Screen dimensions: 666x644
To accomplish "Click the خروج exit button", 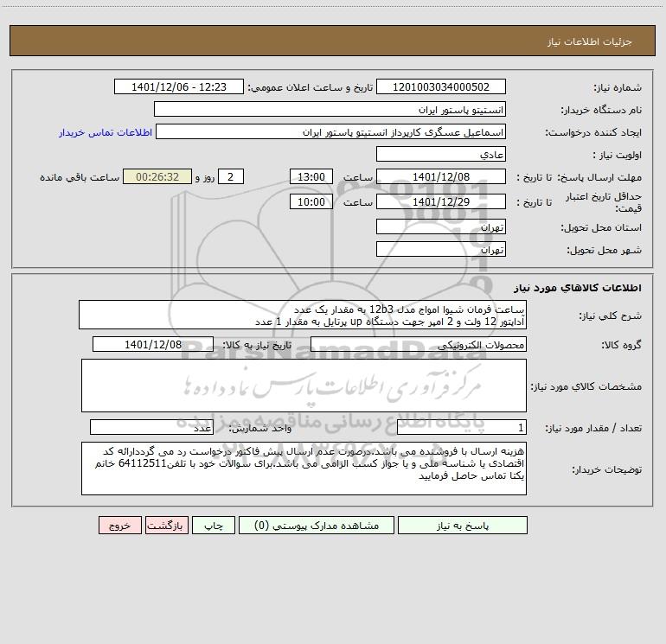I will [x=119, y=526].
